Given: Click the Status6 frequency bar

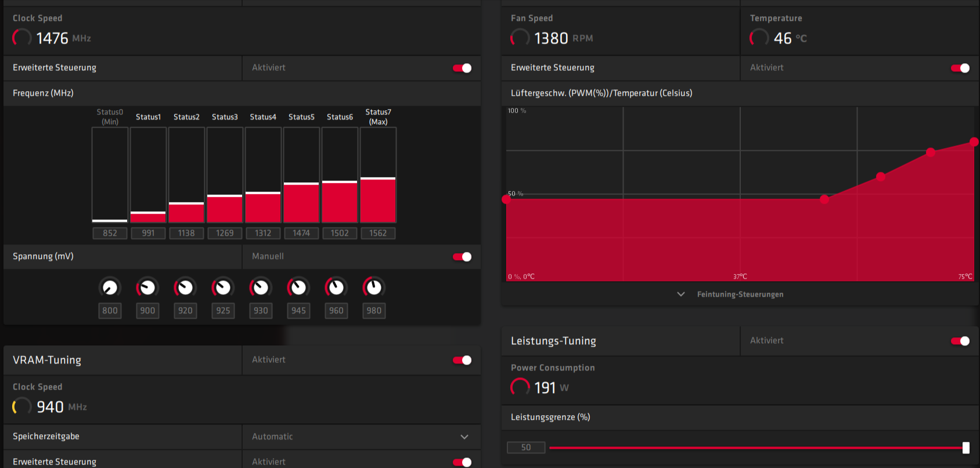Looking at the screenshot, I should point(340,175).
